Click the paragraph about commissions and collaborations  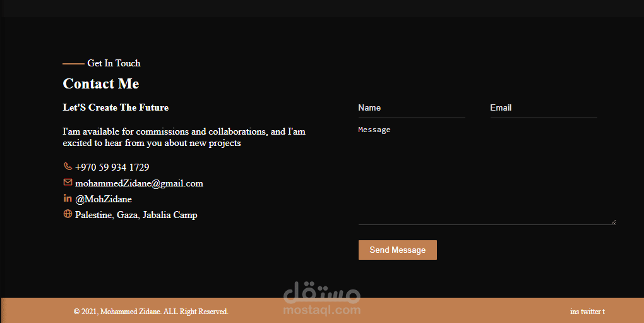pyautogui.click(x=184, y=137)
